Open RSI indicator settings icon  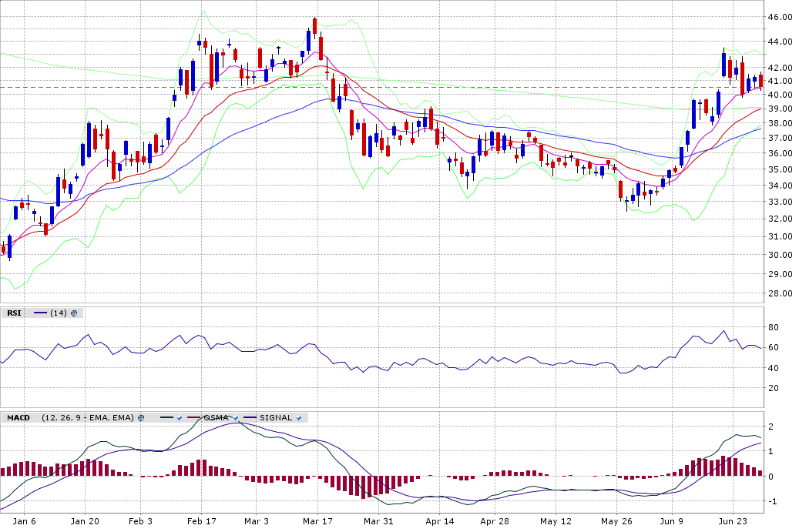pyautogui.click(x=74, y=313)
